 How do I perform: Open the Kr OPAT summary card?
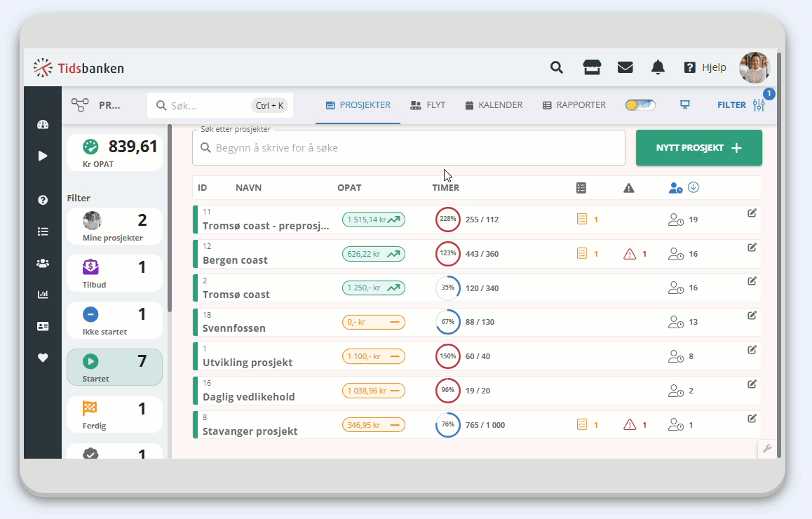[114, 153]
